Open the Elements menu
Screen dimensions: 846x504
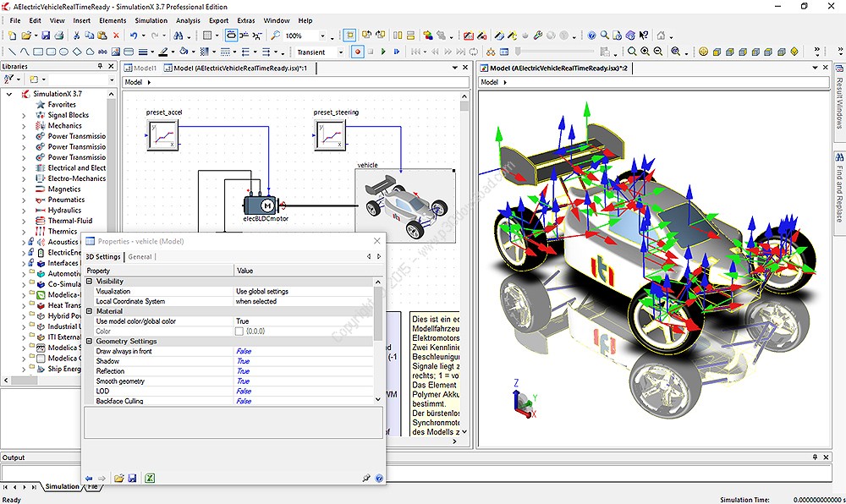pos(113,20)
